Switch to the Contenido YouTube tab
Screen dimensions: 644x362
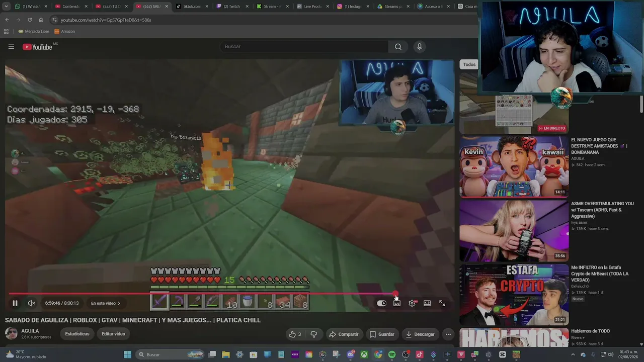click(x=71, y=7)
